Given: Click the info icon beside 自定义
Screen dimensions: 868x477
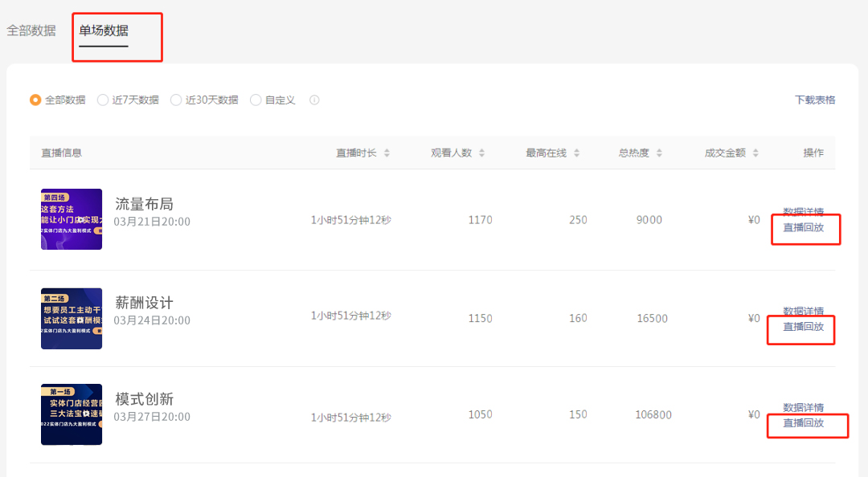Looking at the screenshot, I should click(x=313, y=100).
